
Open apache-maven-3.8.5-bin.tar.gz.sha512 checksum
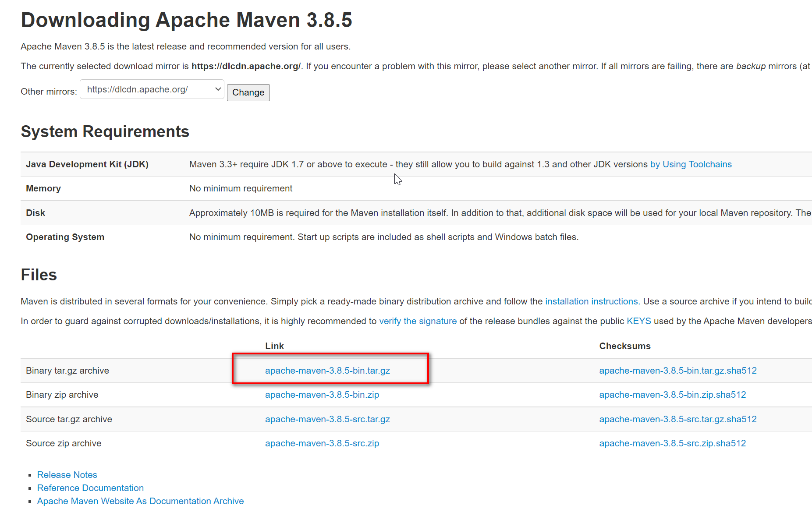pos(678,371)
